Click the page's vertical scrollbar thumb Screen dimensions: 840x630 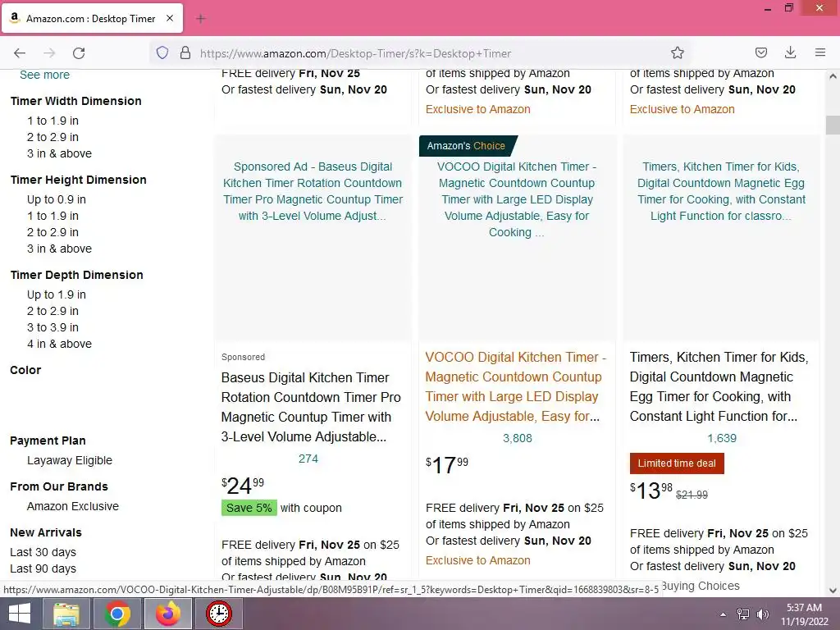point(833,125)
